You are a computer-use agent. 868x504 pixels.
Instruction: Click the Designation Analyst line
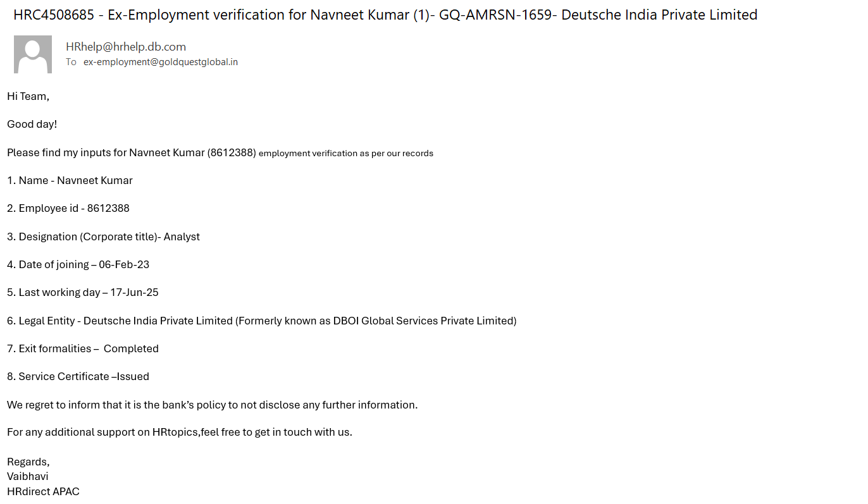tap(103, 237)
